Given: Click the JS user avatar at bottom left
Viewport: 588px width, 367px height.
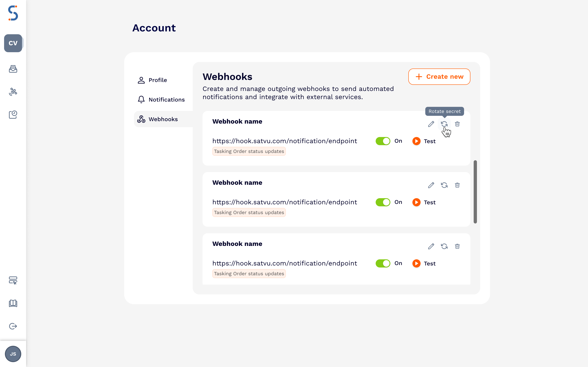Looking at the screenshot, I should 13,354.
